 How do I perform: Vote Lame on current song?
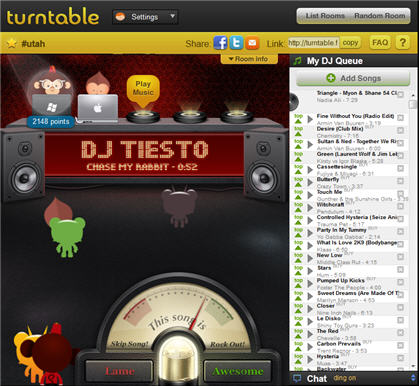[x=120, y=371]
